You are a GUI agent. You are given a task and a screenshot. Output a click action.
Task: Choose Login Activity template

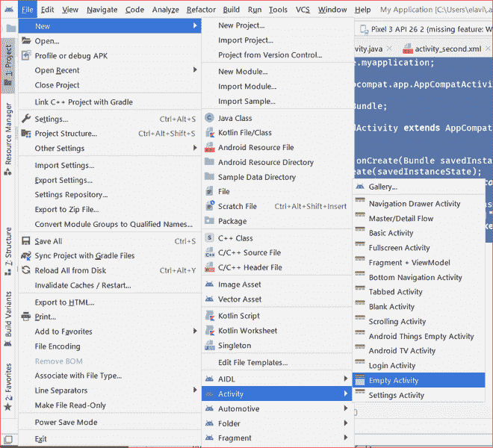392,366
